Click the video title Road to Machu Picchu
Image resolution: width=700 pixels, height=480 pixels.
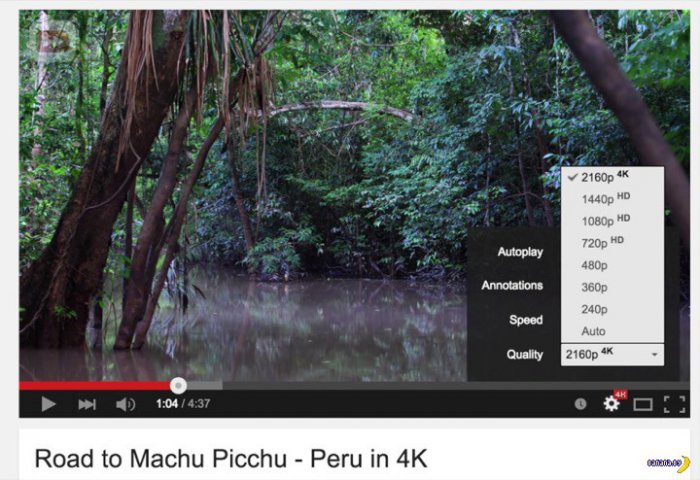pyautogui.click(x=231, y=459)
